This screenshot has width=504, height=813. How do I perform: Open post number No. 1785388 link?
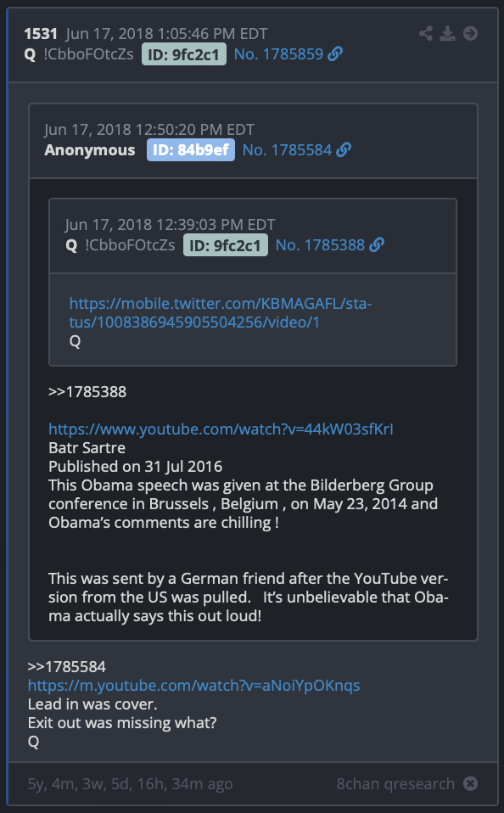click(x=320, y=244)
